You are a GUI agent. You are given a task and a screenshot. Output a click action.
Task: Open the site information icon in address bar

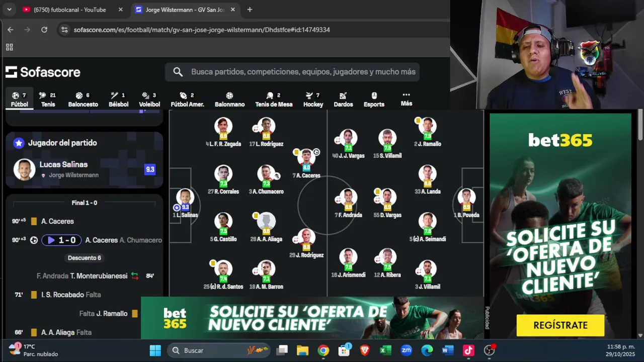[64, 30]
